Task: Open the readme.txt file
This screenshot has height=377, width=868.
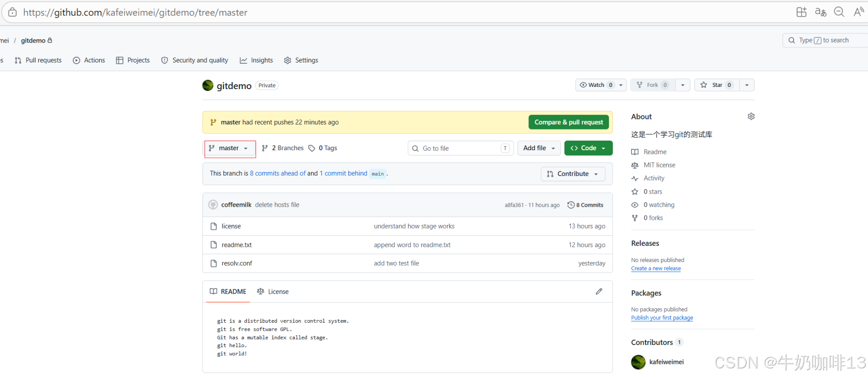Action: point(236,245)
